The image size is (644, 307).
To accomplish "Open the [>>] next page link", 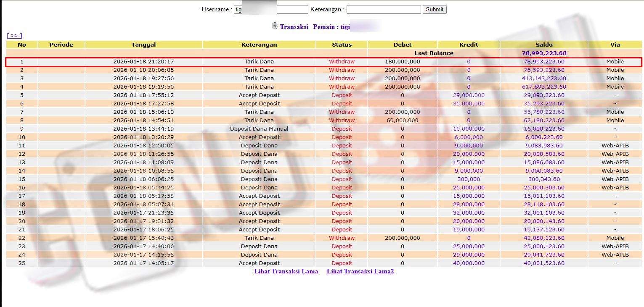I will click(14, 36).
